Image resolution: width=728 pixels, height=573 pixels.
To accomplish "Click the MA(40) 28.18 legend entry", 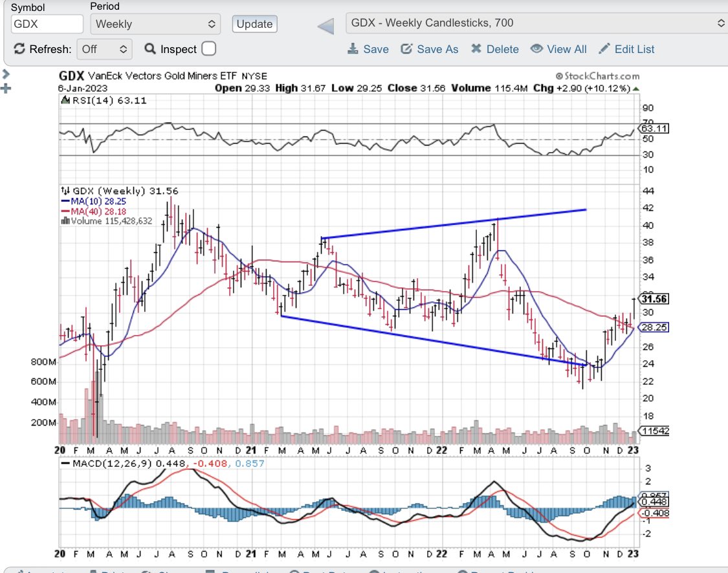I will coord(94,211).
